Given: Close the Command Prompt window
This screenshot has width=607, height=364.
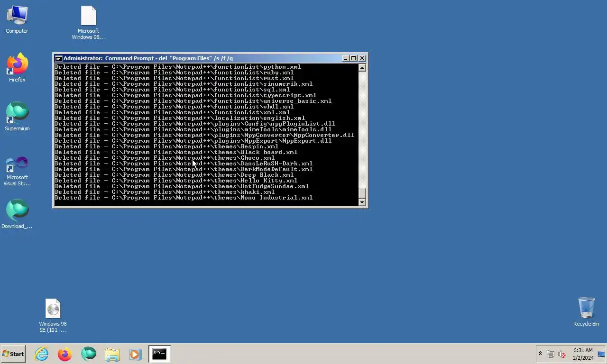Looking at the screenshot, I should click(x=362, y=58).
